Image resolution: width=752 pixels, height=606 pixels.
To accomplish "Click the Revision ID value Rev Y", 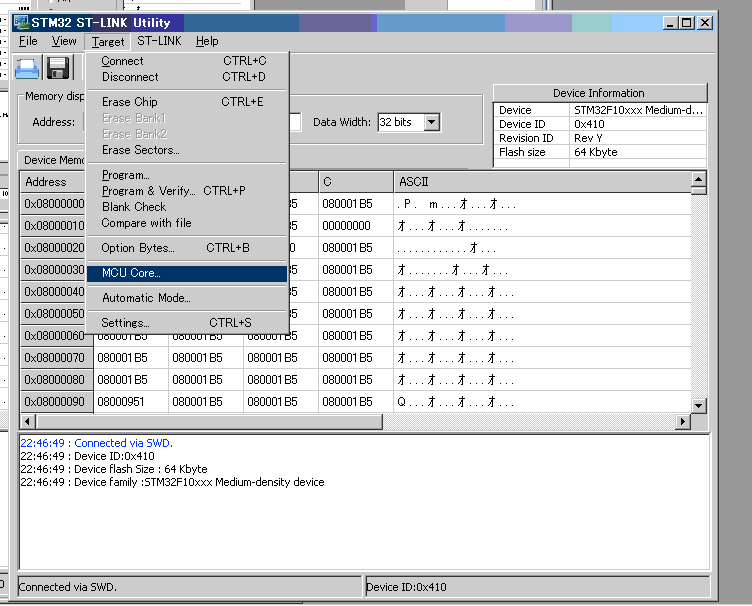I will (x=638, y=138).
